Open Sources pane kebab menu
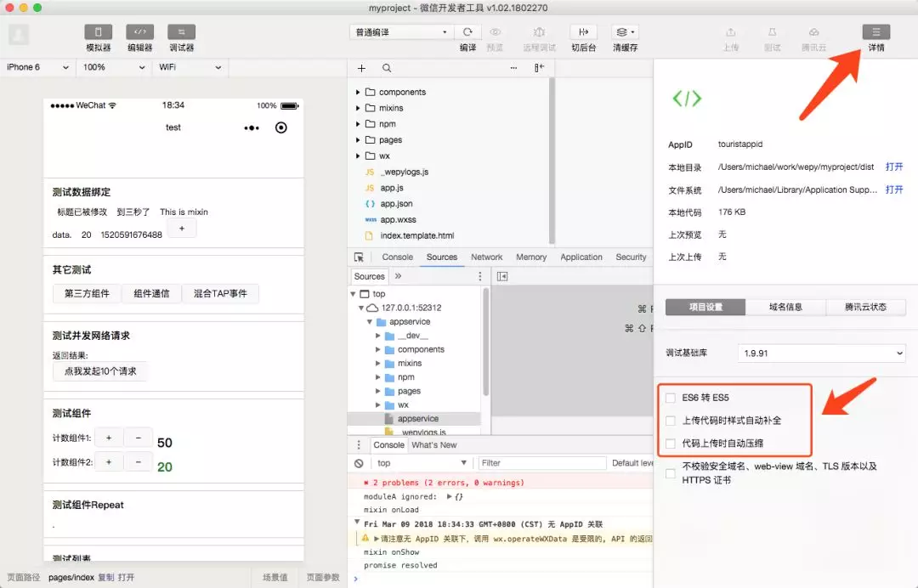This screenshot has height=588, width=918. pyautogui.click(x=480, y=277)
